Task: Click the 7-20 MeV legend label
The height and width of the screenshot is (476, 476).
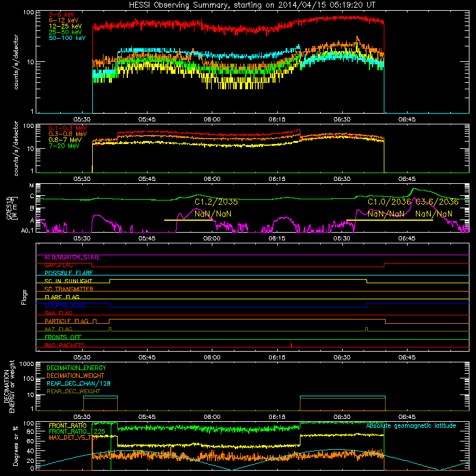Action: tap(64, 146)
